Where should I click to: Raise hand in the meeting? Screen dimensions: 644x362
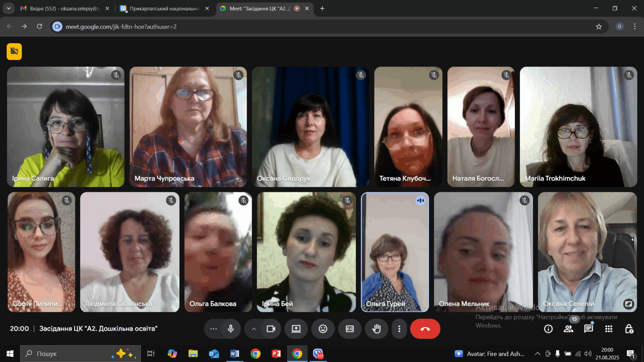(377, 329)
